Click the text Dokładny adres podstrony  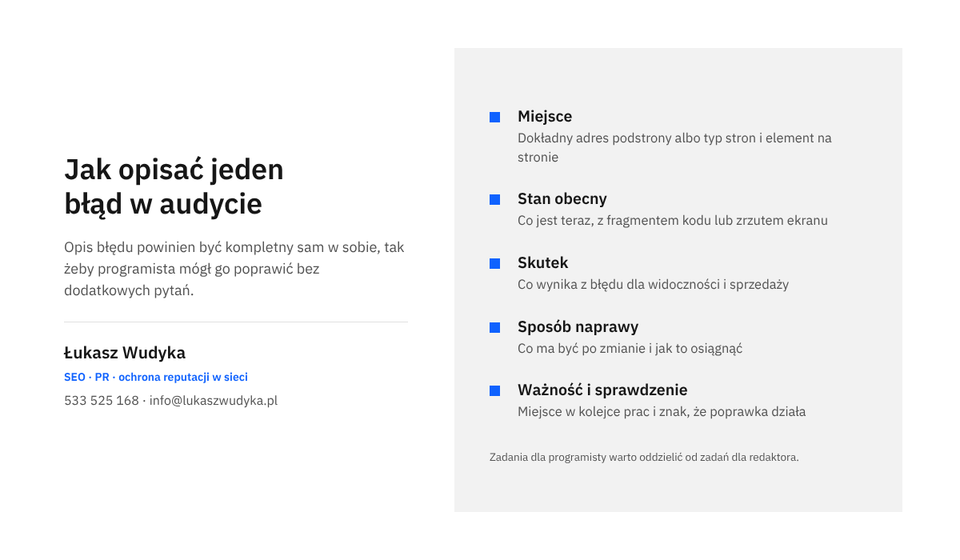click(674, 147)
